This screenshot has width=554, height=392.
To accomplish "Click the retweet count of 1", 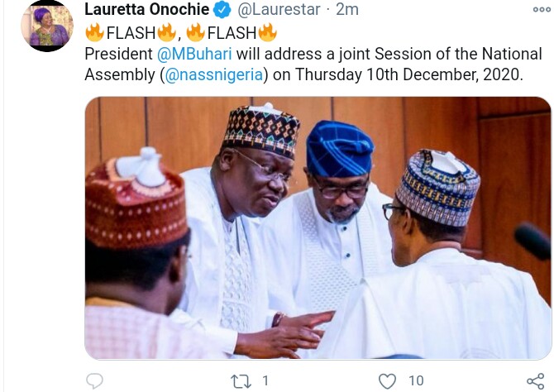I will click(265, 380).
